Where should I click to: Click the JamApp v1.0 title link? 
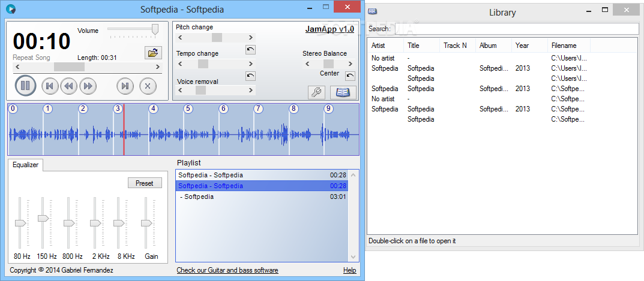[330, 29]
